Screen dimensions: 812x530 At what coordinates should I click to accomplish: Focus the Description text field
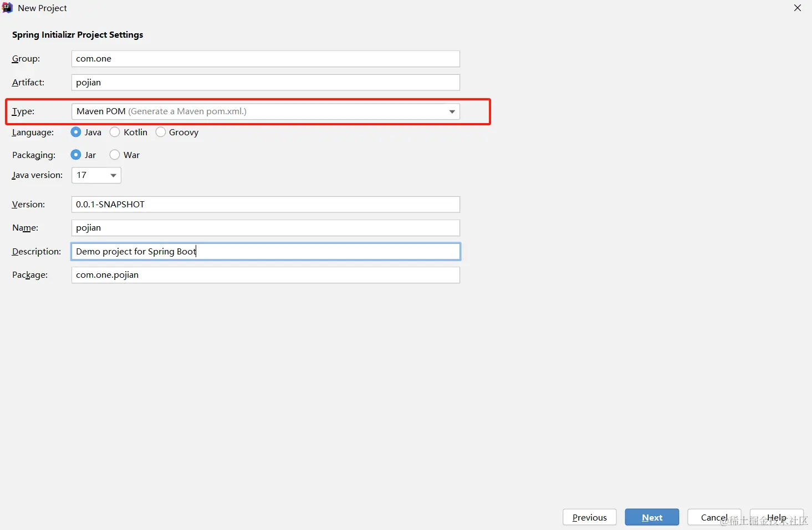265,252
